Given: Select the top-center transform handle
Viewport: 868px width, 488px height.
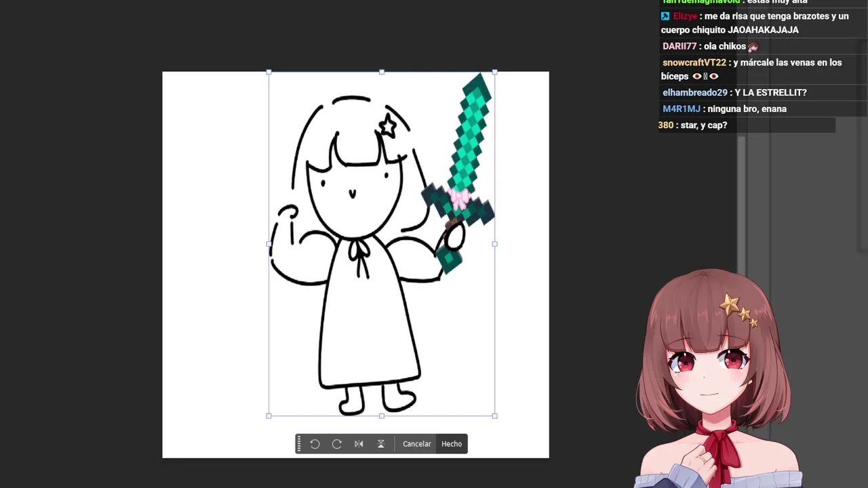Looking at the screenshot, I should click(382, 72).
